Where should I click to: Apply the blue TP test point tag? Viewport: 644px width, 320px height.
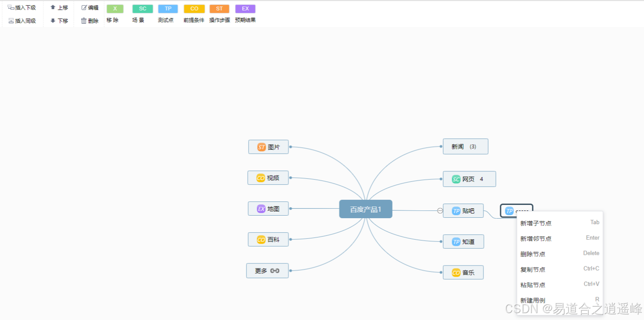(x=168, y=9)
